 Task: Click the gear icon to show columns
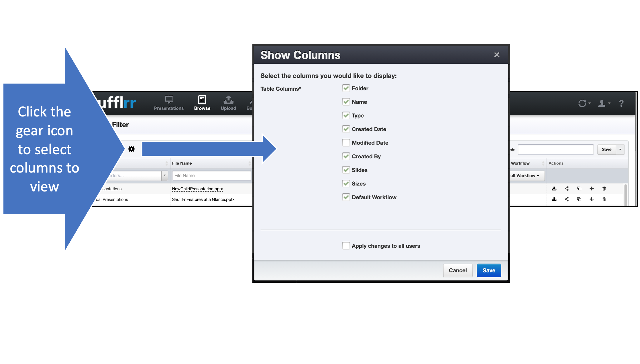131,149
